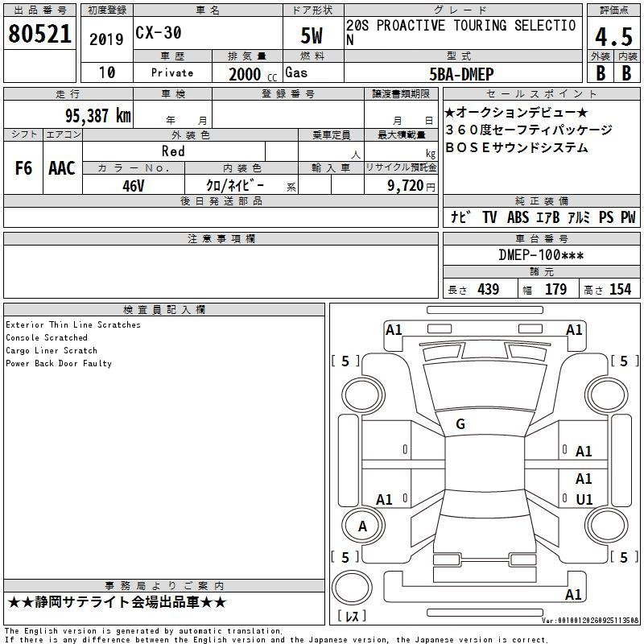
Task: Select the door type value 5W
Action: (x=312, y=35)
